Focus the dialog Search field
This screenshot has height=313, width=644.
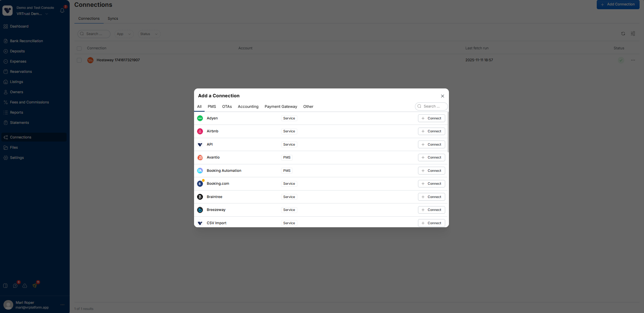pos(431,106)
